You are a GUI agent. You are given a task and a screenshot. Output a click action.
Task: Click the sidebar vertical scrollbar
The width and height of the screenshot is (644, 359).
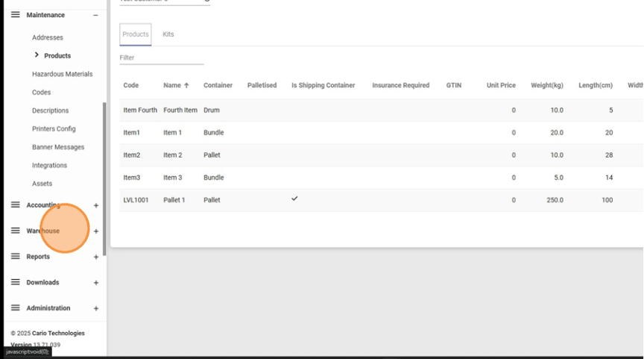104,179
